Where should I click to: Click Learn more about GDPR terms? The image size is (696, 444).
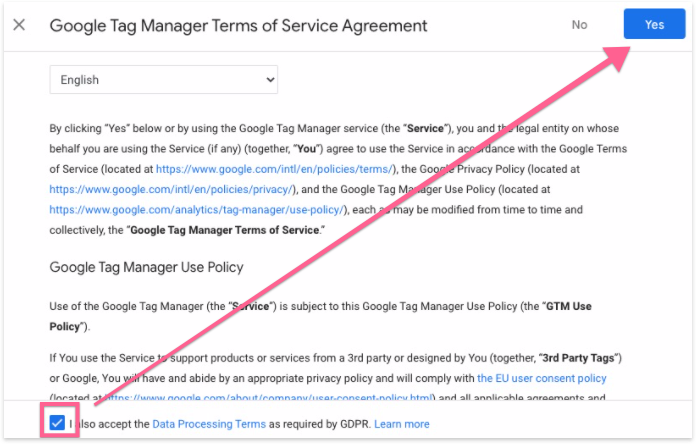(x=402, y=424)
